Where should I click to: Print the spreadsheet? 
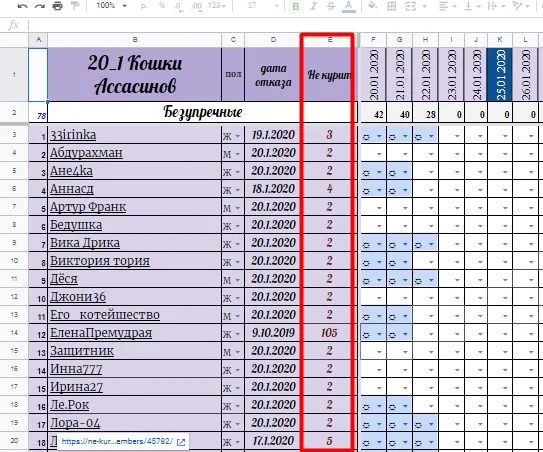click(57, 6)
